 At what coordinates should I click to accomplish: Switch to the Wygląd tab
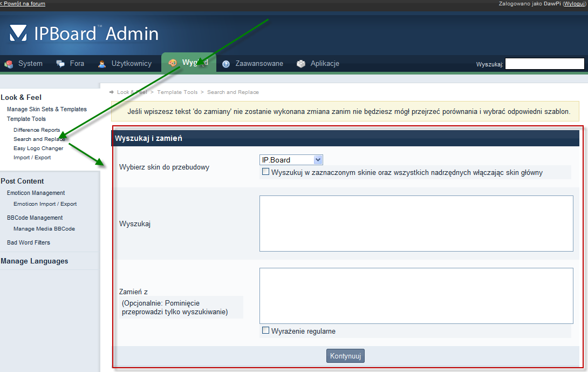tap(189, 63)
